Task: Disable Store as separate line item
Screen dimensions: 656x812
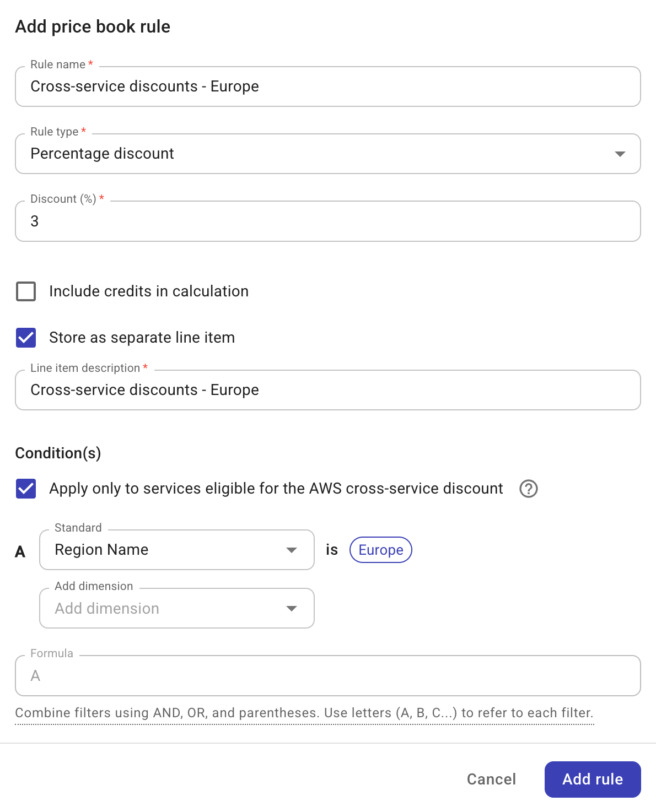Action: (x=25, y=338)
